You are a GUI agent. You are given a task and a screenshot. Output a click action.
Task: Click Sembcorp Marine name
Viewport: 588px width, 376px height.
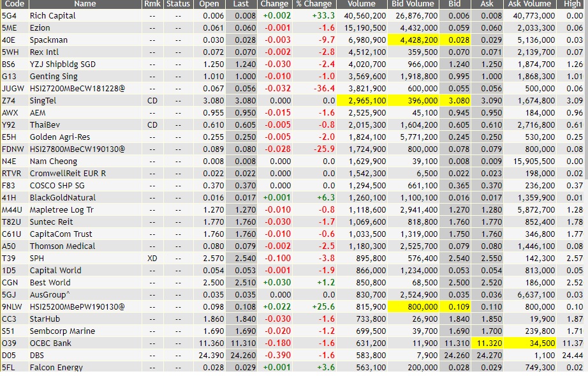pos(62,331)
